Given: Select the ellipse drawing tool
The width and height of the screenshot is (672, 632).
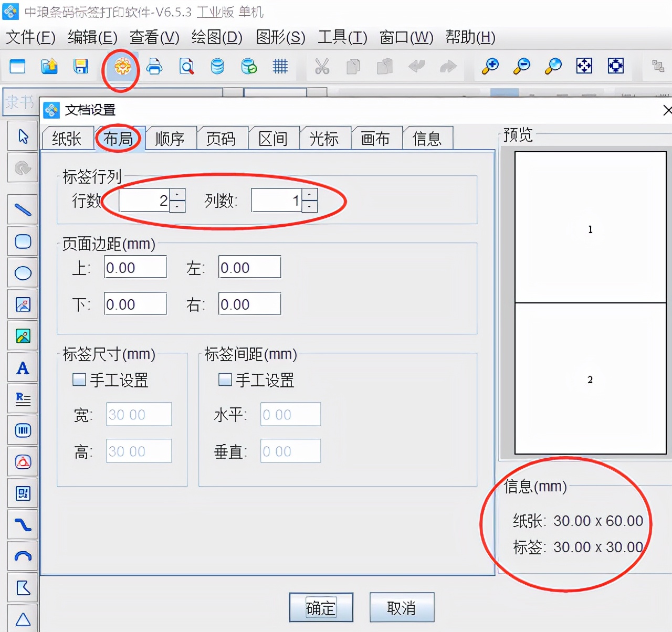Looking at the screenshot, I should (x=23, y=273).
